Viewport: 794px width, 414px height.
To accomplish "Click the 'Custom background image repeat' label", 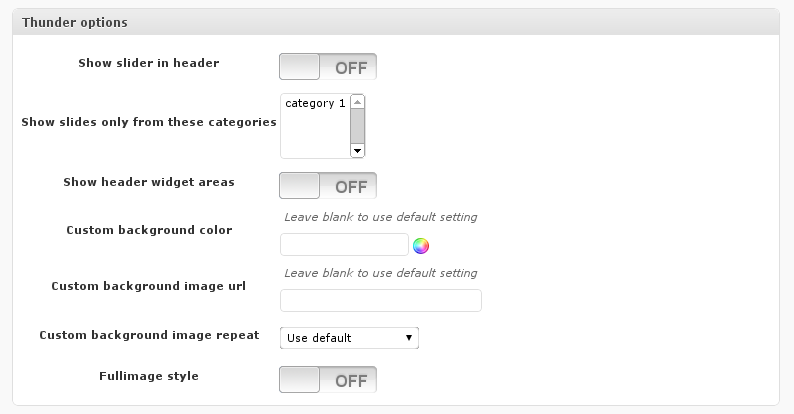I will tap(149, 335).
